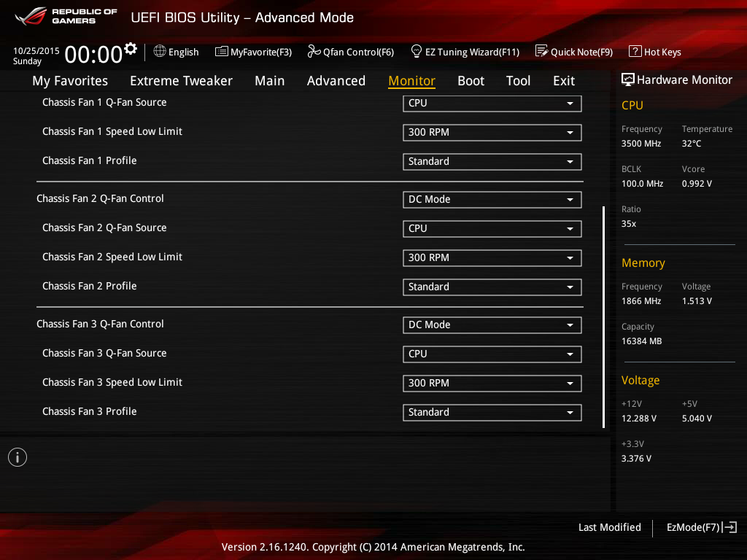
Task: View Last Modified settings
Action: click(609, 527)
